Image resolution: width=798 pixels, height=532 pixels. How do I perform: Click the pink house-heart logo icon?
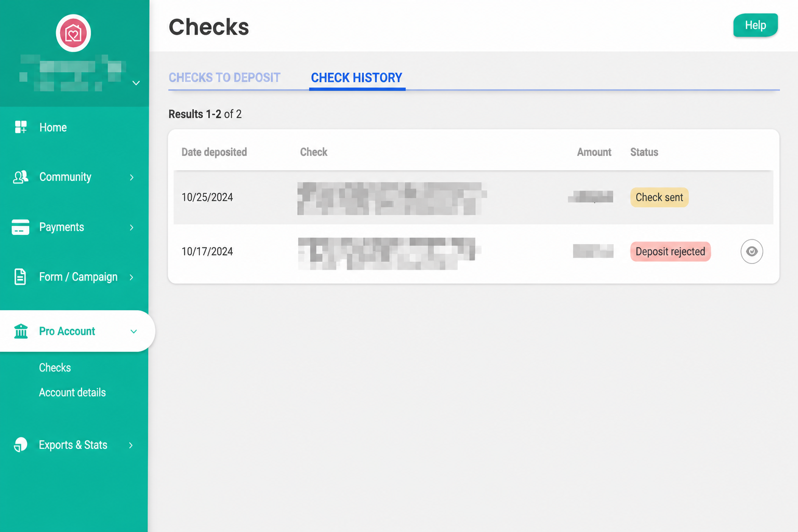[x=73, y=33]
